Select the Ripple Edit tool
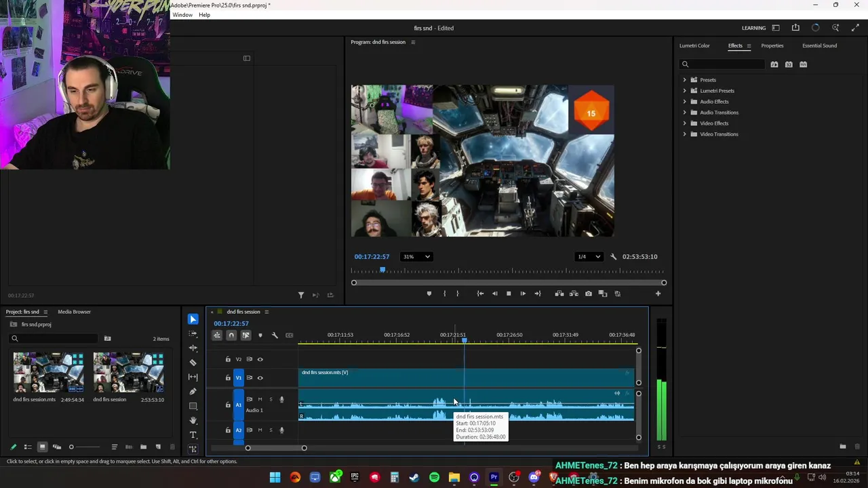This screenshot has width=868, height=488. tap(193, 348)
